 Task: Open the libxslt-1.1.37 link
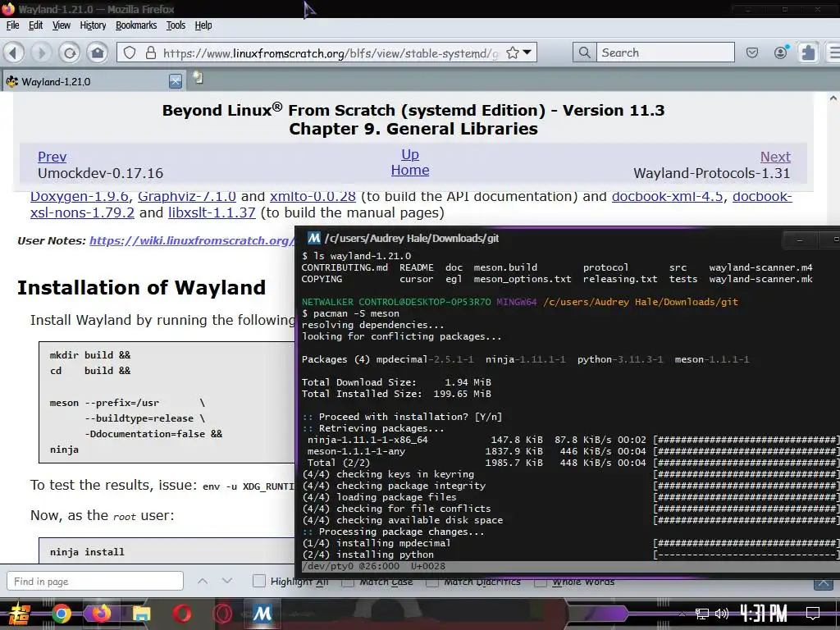212,212
